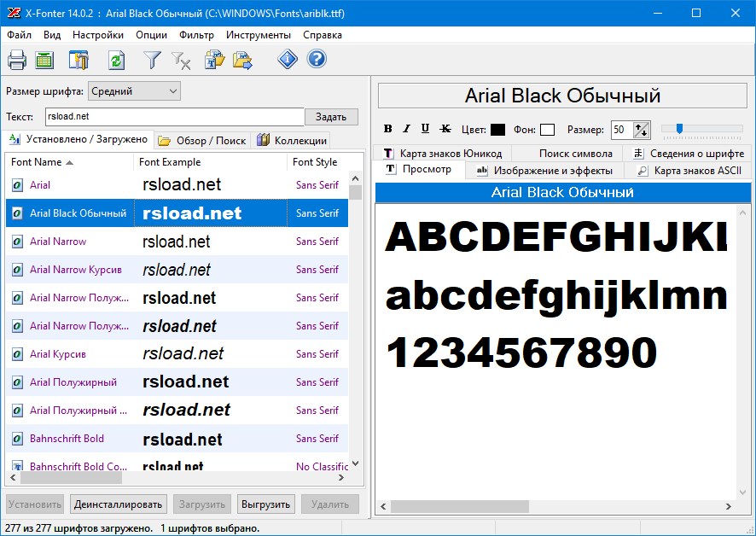Toggle Italic formatting in preview

tap(406, 129)
